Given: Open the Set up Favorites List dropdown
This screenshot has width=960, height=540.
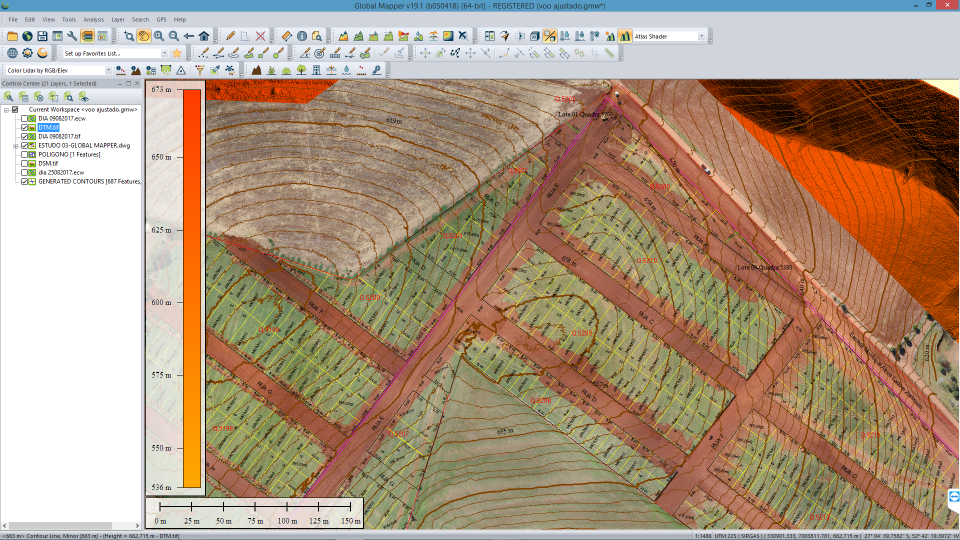Looking at the screenshot, I should point(164,53).
